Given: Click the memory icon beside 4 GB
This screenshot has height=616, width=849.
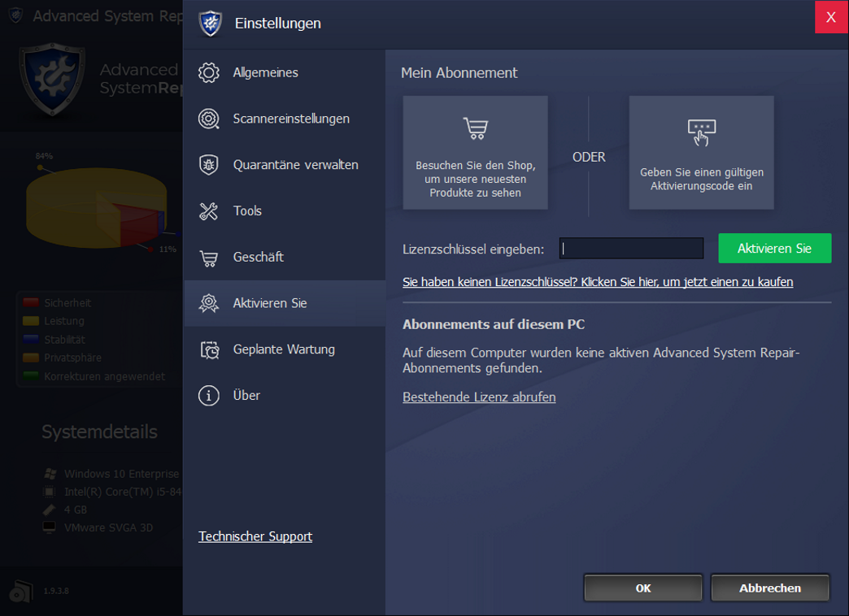Looking at the screenshot, I should point(50,510).
